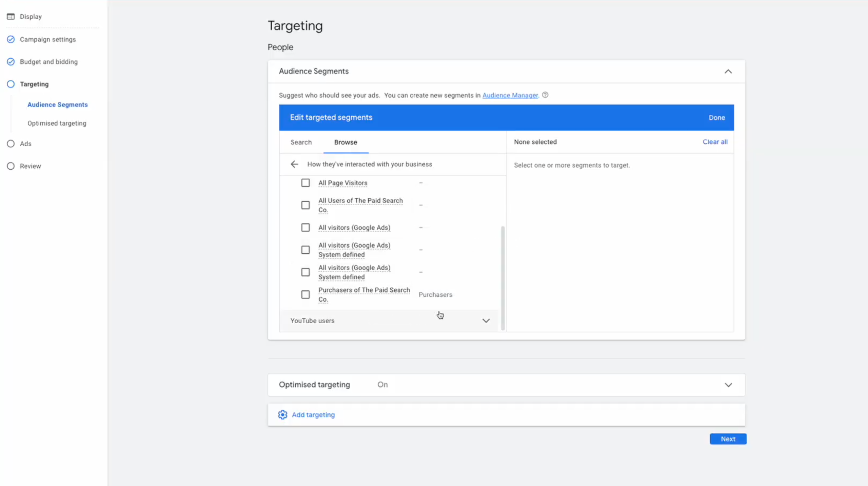Expand the Optimised targeting section
This screenshot has width=868, height=486.
click(728, 385)
